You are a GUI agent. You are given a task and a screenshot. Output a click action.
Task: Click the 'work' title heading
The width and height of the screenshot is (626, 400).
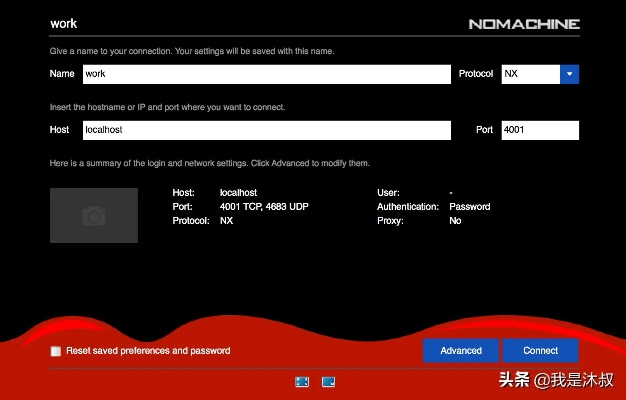tap(63, 24)
